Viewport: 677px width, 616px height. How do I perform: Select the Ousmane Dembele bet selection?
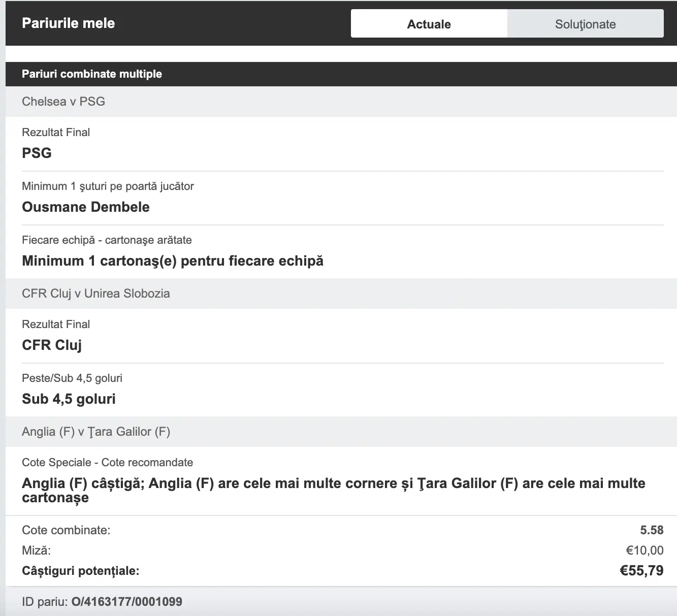(86, 207)
